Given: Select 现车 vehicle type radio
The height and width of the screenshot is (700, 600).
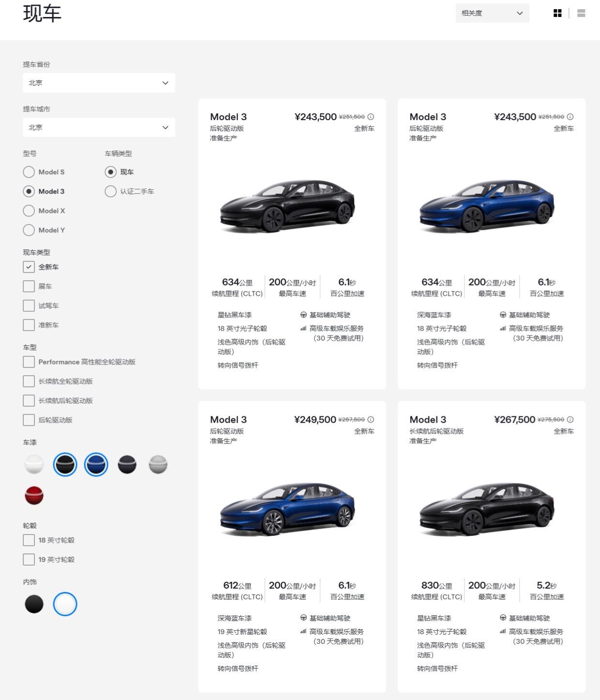Looking at the screenshot, I should [x=110, y=172].
